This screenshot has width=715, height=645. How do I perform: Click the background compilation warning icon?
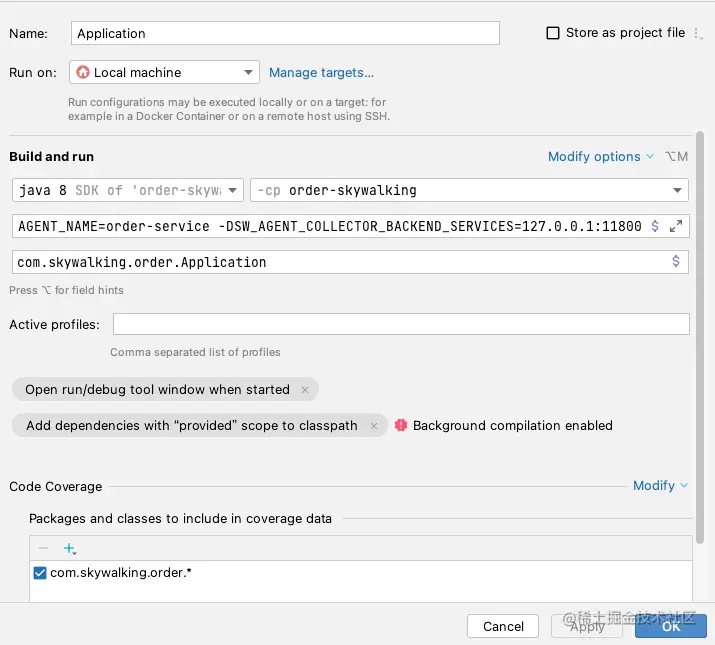coord(401,425)
